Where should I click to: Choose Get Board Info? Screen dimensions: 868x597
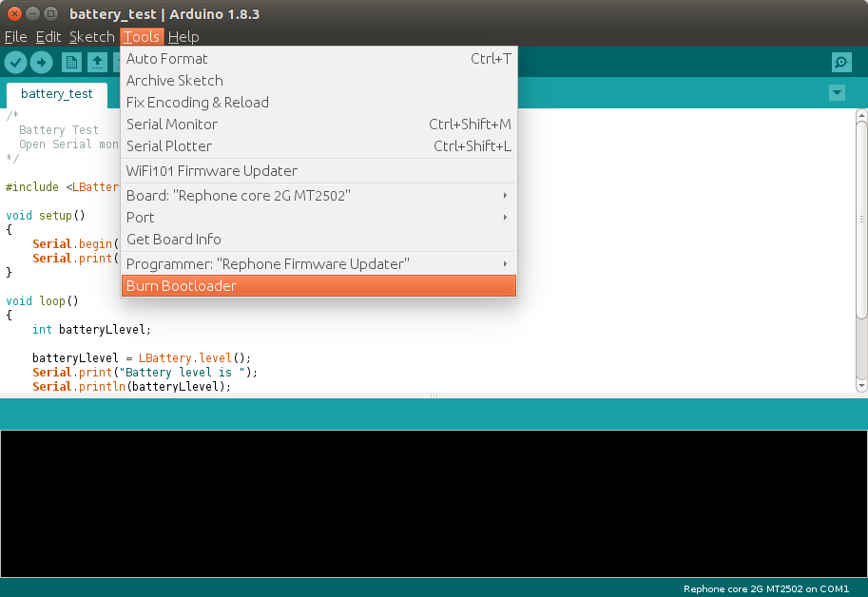pos(318,240)
